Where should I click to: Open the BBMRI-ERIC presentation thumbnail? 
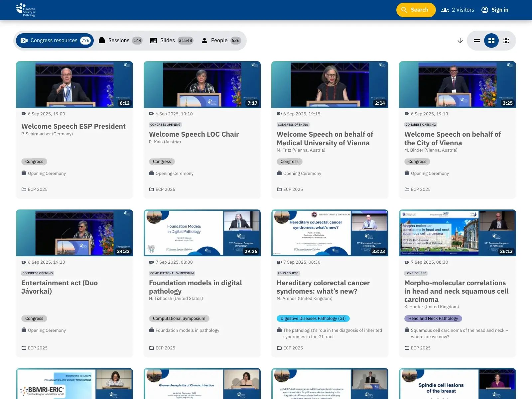[x=74, y=383]
